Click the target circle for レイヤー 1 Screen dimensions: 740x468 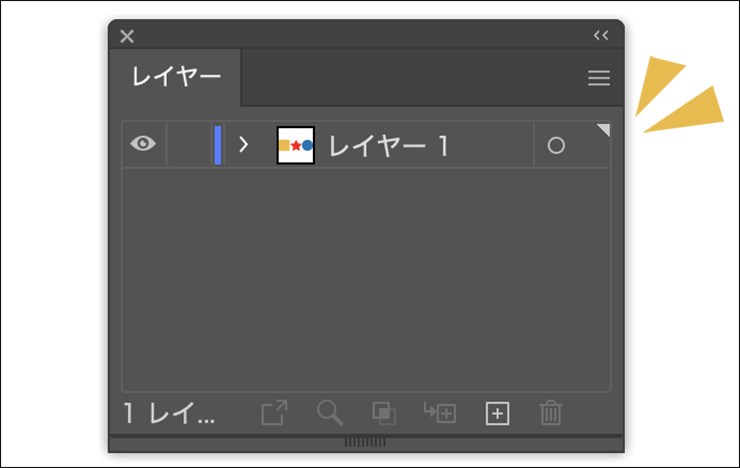click(556, 146)
